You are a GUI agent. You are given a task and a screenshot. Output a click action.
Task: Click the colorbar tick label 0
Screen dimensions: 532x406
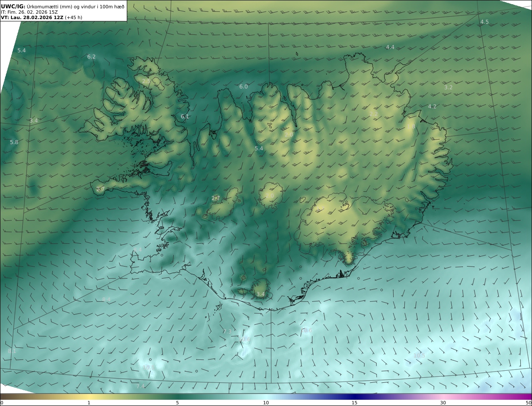2,403
